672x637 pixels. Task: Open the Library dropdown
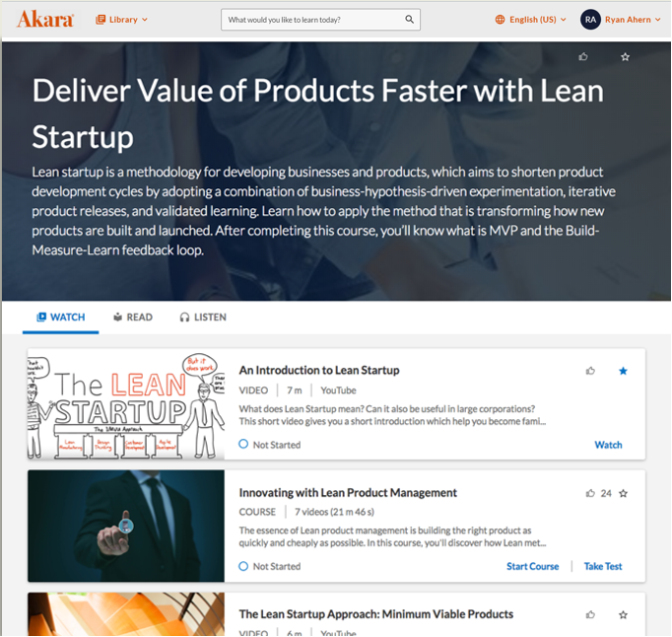click(122, 20)
